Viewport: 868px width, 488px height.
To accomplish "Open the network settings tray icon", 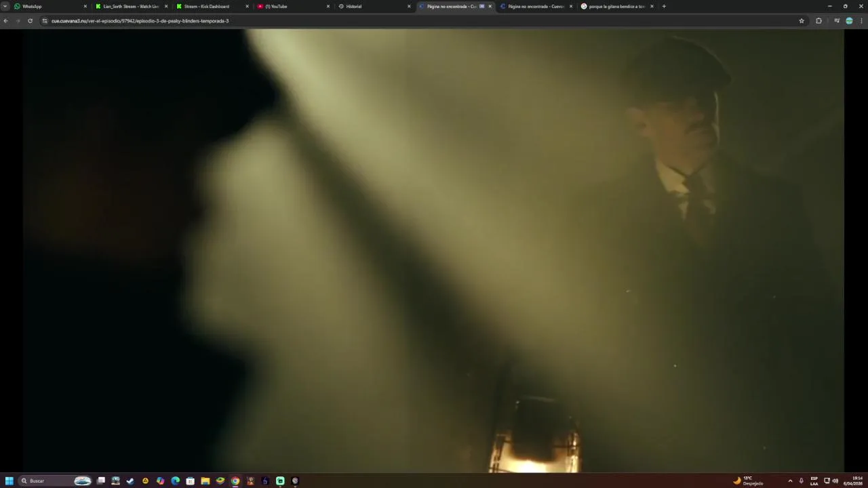I will click(827, 481).
